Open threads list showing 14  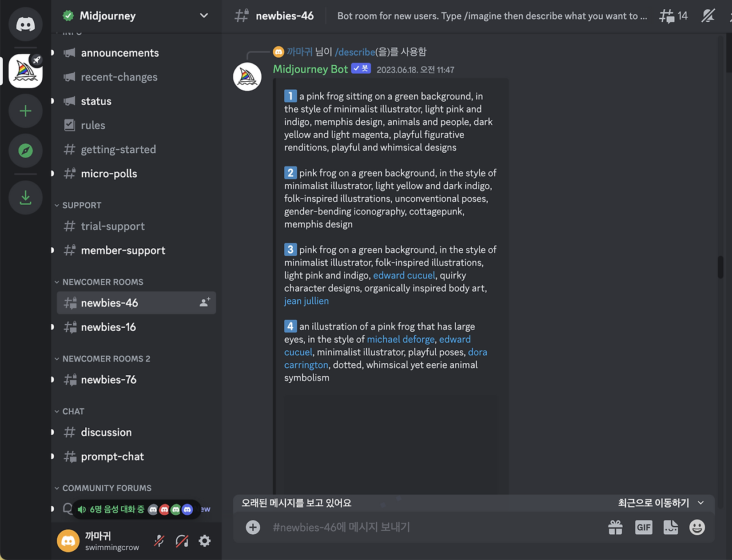tap(674, 16)
